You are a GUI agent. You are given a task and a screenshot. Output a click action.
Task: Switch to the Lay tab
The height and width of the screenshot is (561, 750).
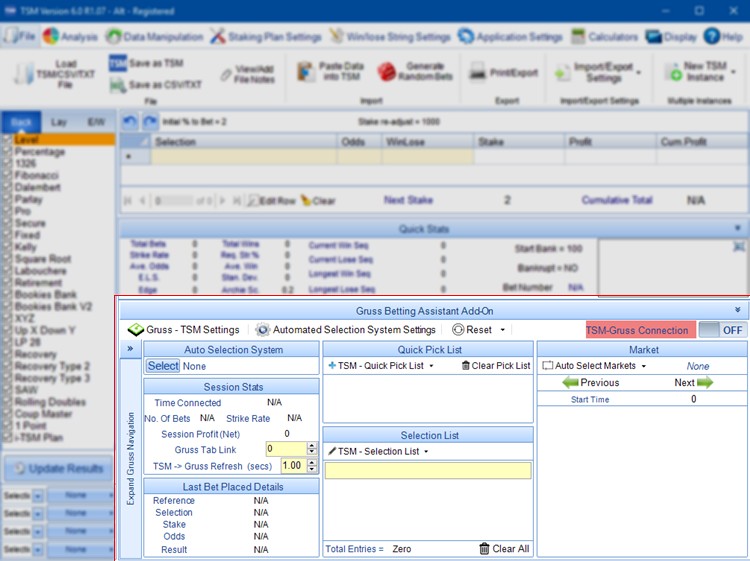59,121
